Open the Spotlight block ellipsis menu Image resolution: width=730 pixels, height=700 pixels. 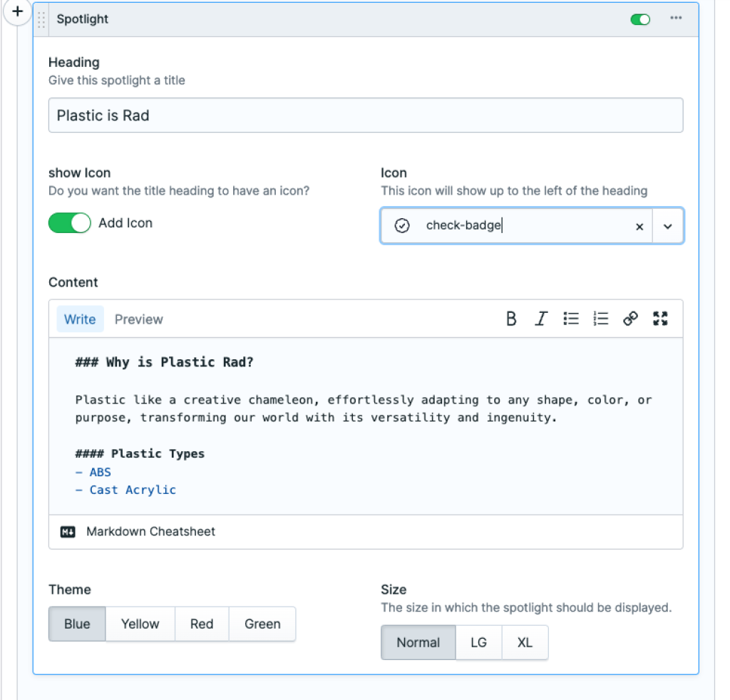click(676, 19)
